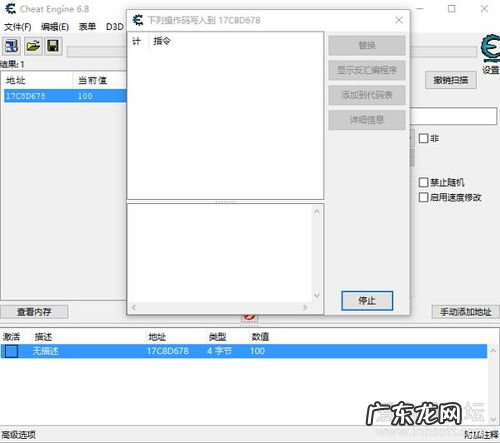The height and width of the screenshot is (443, 500).
Task: Open the 文件(F) menu
Action: pyautogui.click(x=18, y=27)
